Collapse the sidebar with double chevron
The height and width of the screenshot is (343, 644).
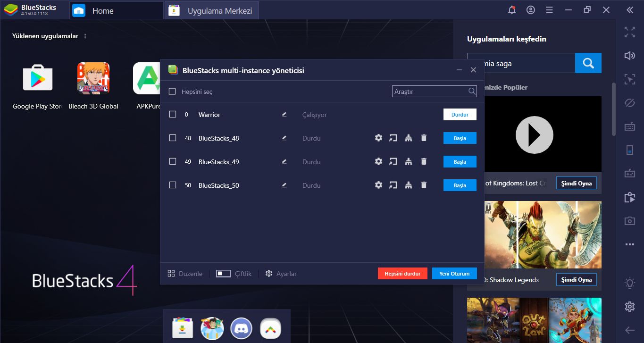(629, 10)
